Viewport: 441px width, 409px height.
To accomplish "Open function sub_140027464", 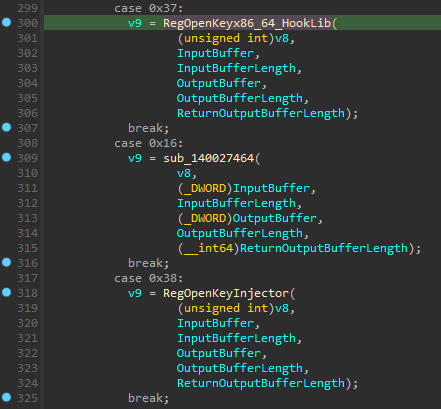I will (208, 158).
